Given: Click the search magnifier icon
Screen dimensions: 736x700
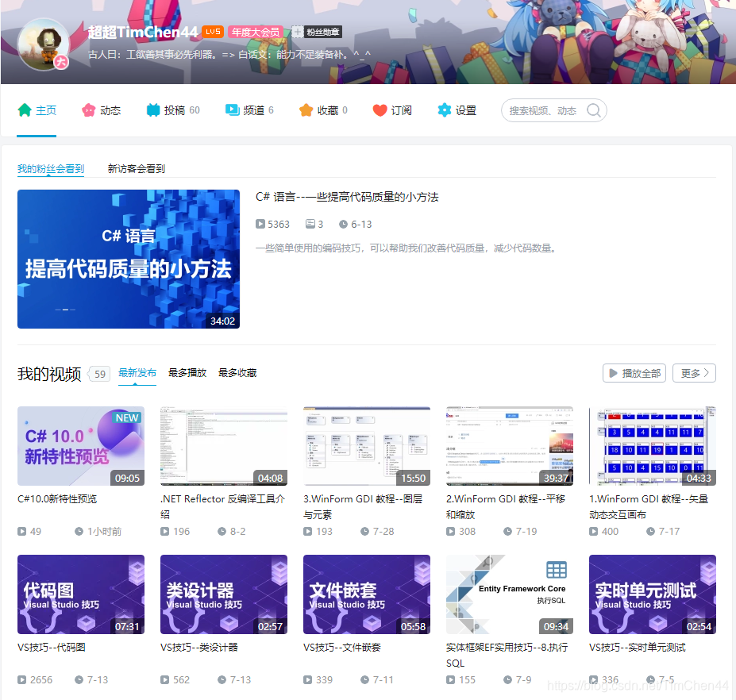Looking at the screenshot, I should 593,110.
